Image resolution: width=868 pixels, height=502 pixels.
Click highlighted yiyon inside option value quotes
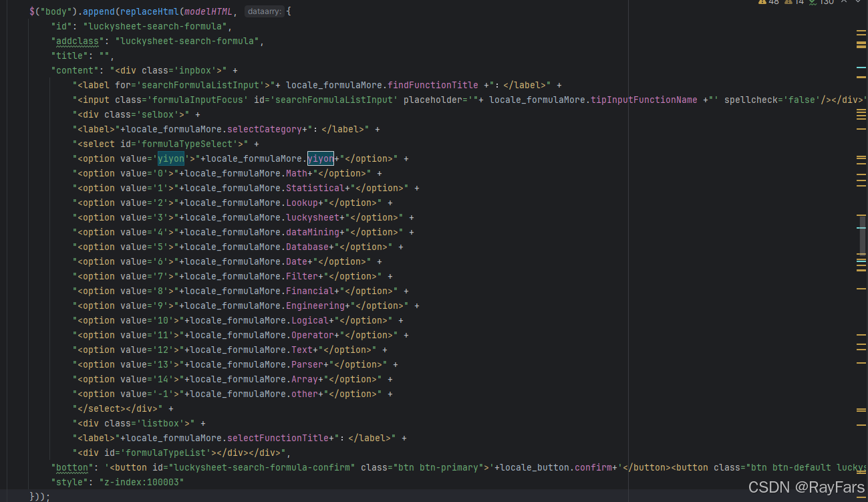pyautogui.click(x=171, y=158)
